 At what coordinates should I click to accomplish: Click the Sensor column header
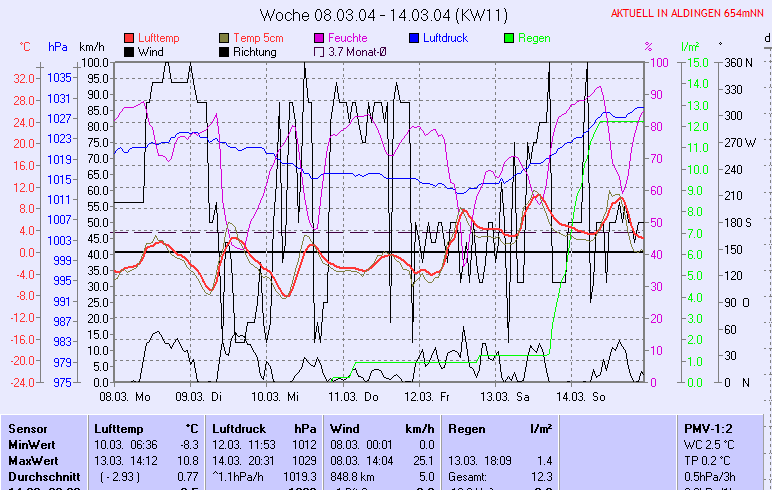[x=27, y=428]
